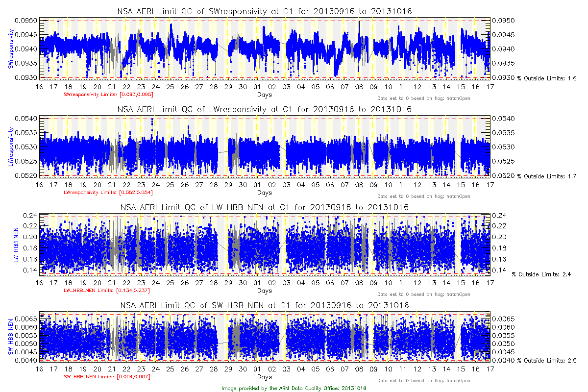588x392 pixels.
Task: Click the LWresponsivity plot title
Action: [264, 109]
